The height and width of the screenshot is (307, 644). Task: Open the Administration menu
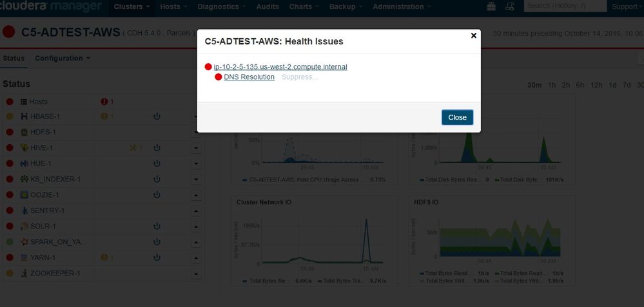tap(402, 6)
